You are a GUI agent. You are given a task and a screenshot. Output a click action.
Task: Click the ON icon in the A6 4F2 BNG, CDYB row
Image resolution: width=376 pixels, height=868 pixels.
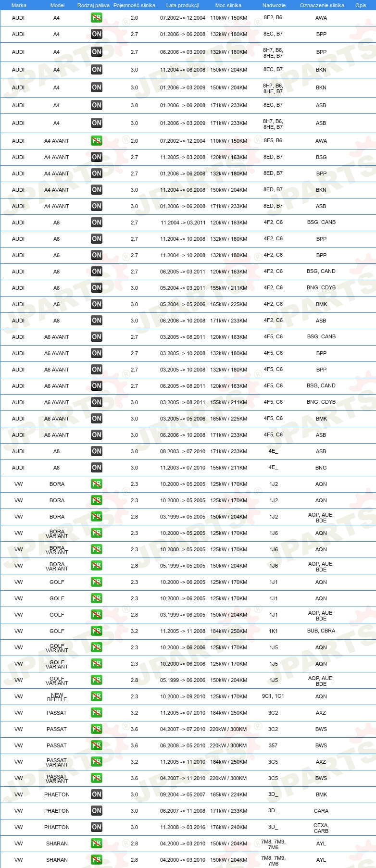[x=96, y=288]
